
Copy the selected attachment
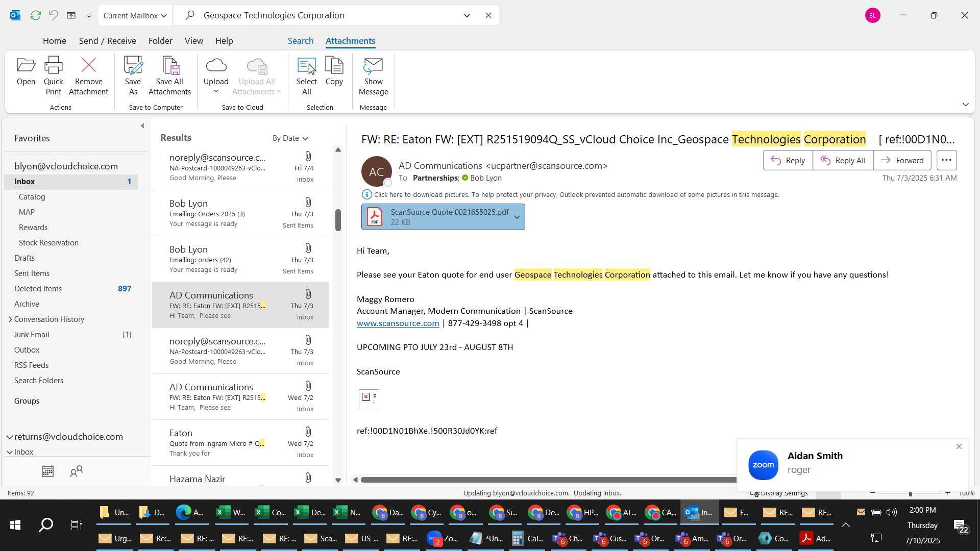[334, 71]
